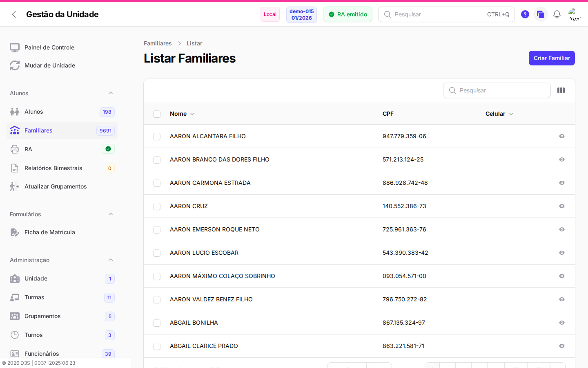Click the ABGAIL CLARICE PRADO name
Image resolution: width=588 pixels, height=368 pixels.
(204, 346)
